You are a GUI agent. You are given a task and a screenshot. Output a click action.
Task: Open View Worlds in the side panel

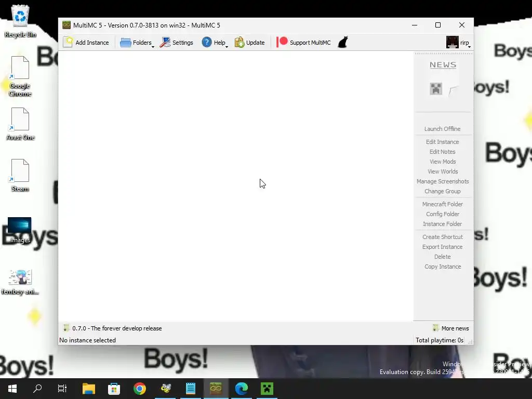[x=442, y=171]
